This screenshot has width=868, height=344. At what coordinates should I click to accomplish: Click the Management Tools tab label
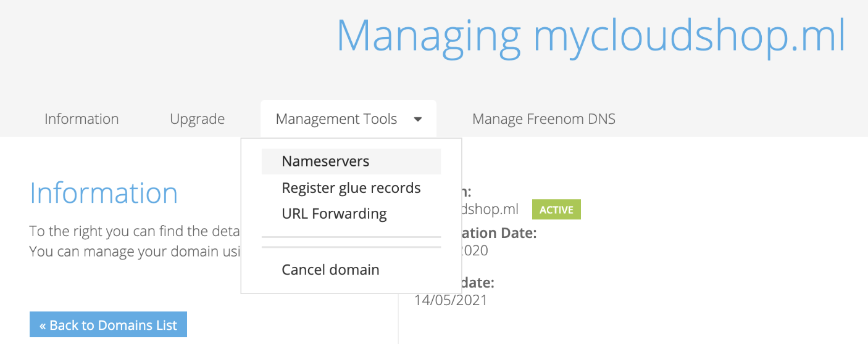336,119
